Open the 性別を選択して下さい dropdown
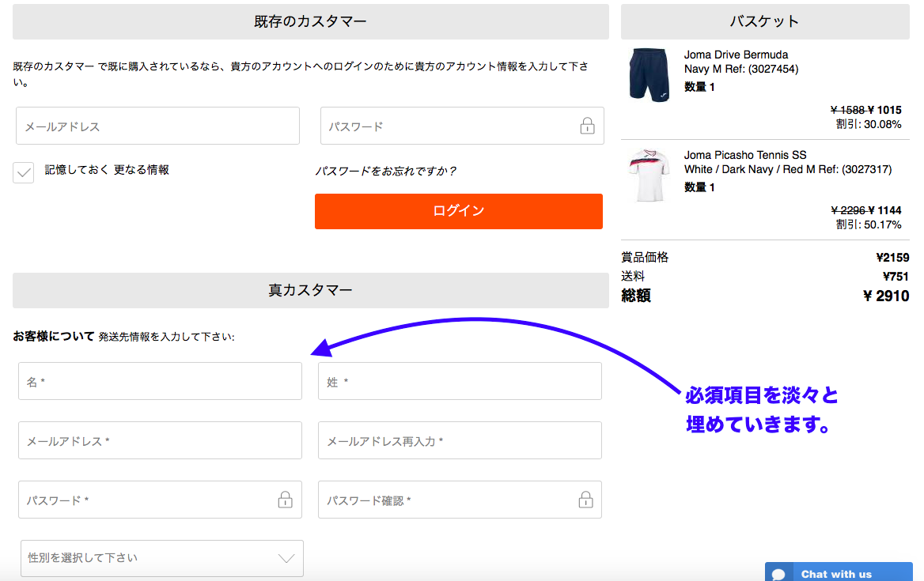The height and width of the screenshot is (581, 924). coord(158,558)
